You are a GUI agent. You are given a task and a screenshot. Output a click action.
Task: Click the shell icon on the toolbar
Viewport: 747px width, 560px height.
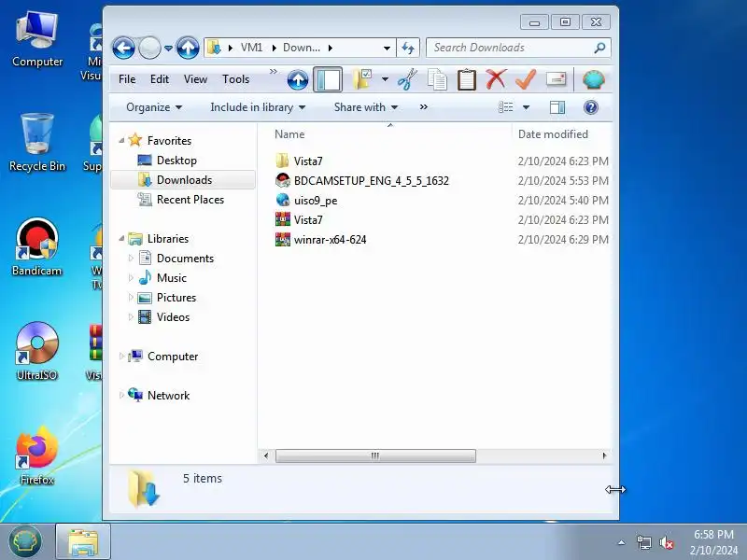[594, 79]
